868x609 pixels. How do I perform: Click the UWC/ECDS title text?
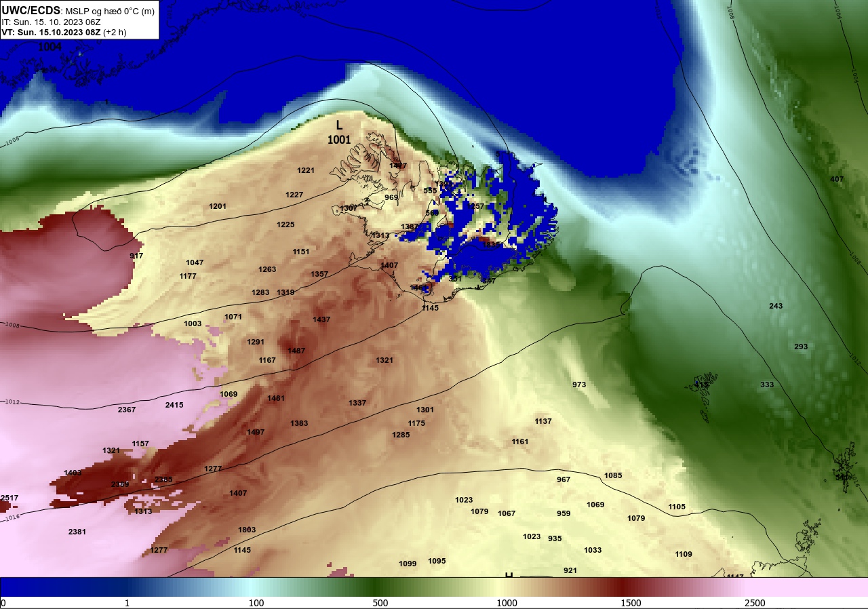coord(31,10)
